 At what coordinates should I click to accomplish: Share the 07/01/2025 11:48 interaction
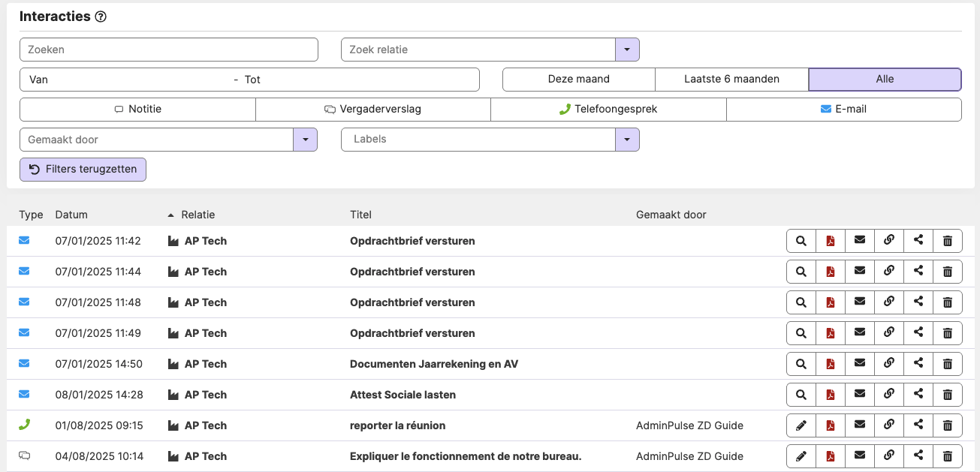pos(918,302)
